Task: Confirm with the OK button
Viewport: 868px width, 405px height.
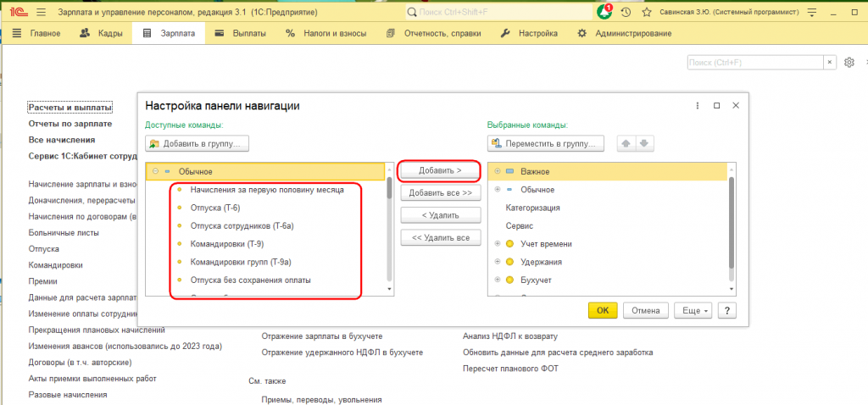Action: pos(603,310)
